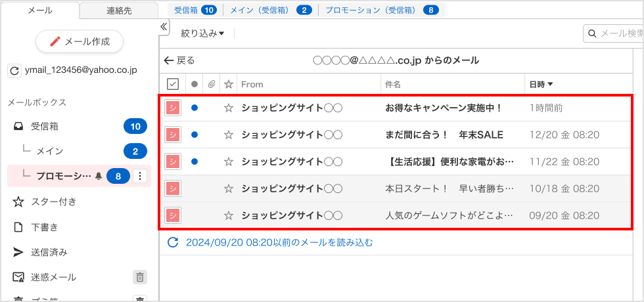Viewport: 644px width, 302px height.
Task: Open the 受信箱 10 top tab
Action: (195, 11)
